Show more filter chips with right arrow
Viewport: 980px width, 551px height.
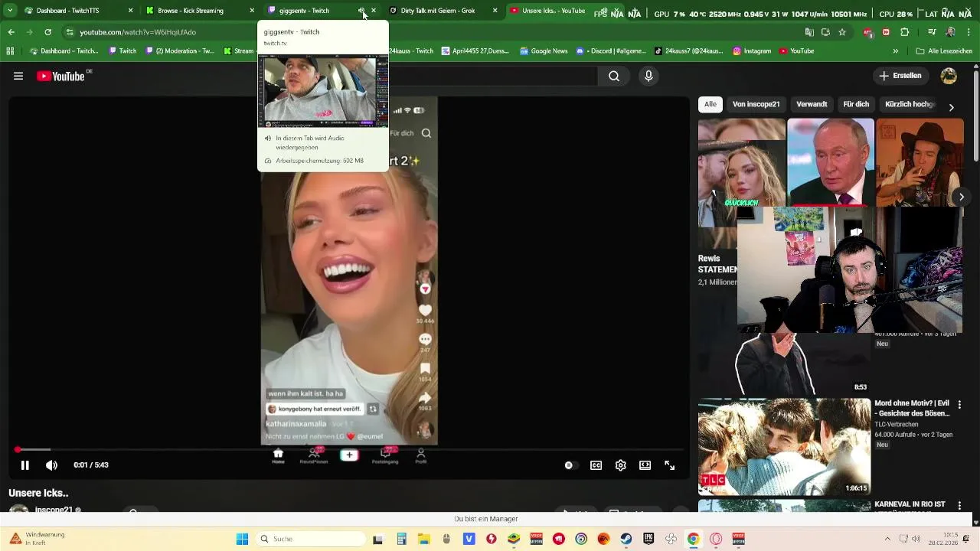pyautogui.click(x=951, y=107)
